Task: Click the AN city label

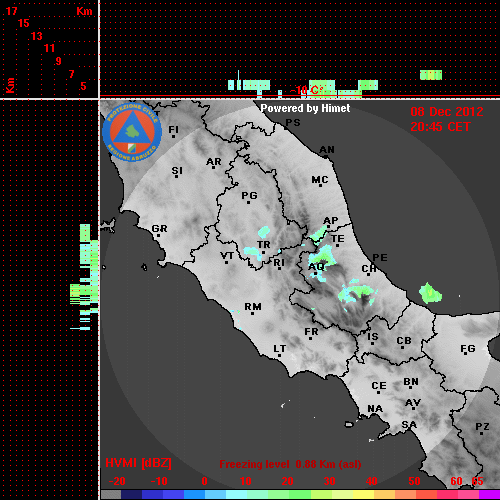Action: [327, 150]
